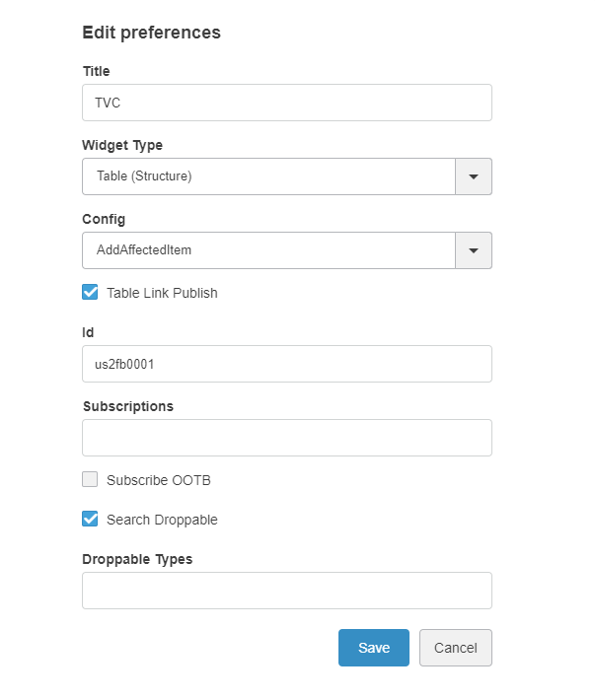Uncheck the Table Link Publish checkbox
Screen dimensions: 595x700
tap(90, 293)
